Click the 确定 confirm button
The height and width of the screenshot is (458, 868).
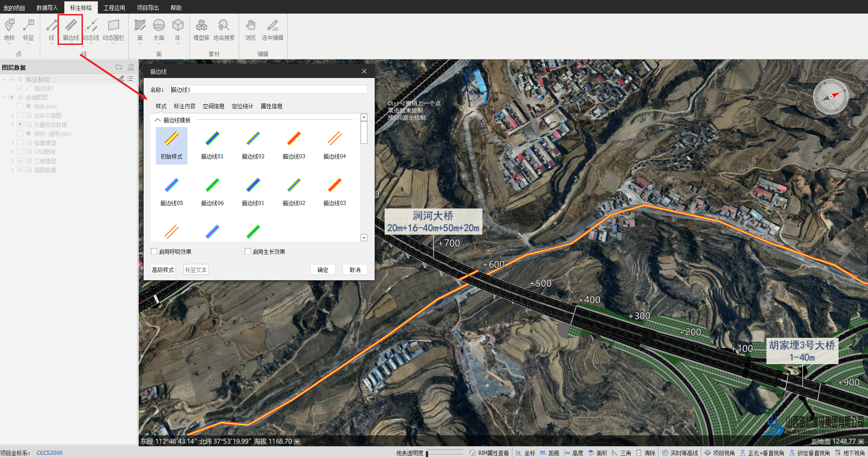(323, 270)
